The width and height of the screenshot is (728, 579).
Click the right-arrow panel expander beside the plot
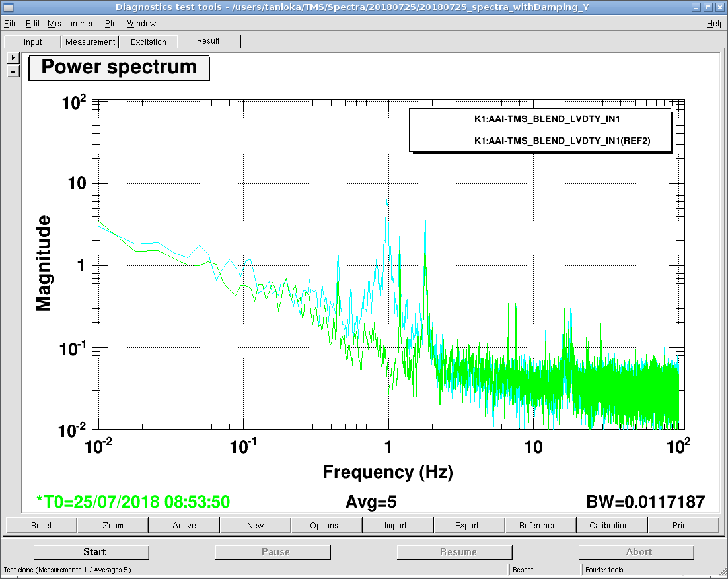(x=13, y=58)
